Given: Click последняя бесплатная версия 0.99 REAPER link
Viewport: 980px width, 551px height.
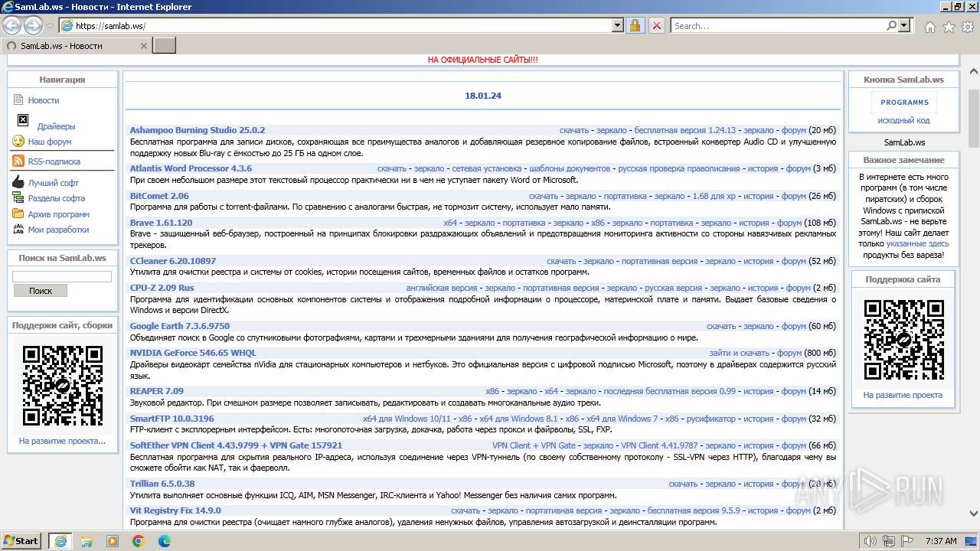Looking at the screenshot, I should [x=670, y=391].
